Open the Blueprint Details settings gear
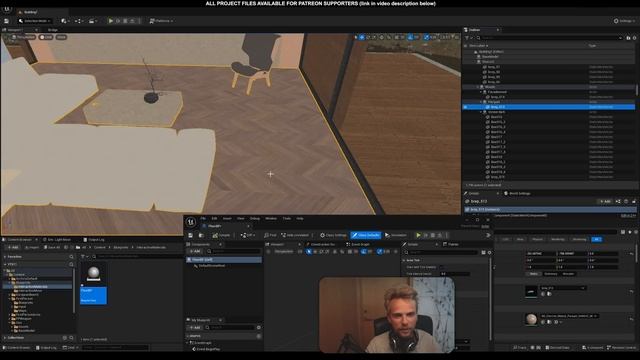 point(489,253)
